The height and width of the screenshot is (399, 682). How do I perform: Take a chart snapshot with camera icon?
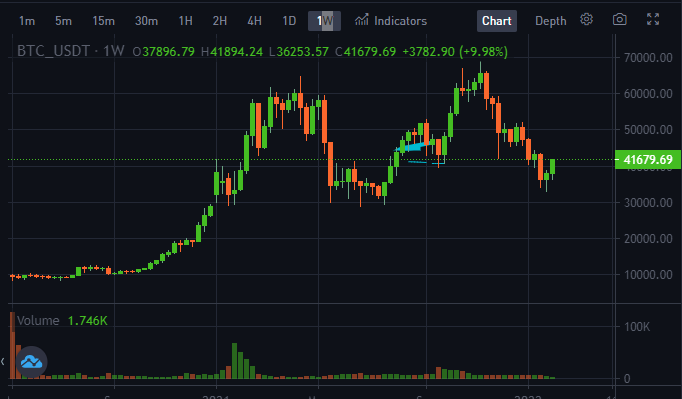[619, 20]
